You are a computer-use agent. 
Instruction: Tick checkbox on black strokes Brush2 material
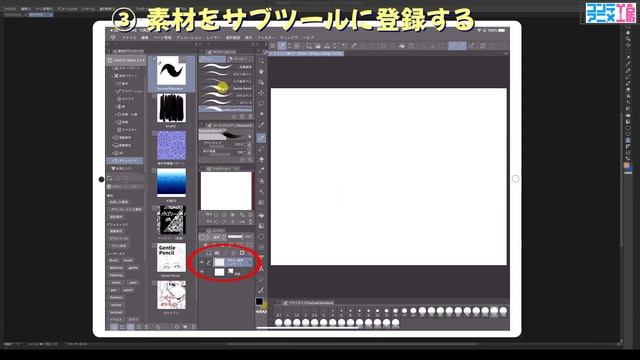pos(154,96)
